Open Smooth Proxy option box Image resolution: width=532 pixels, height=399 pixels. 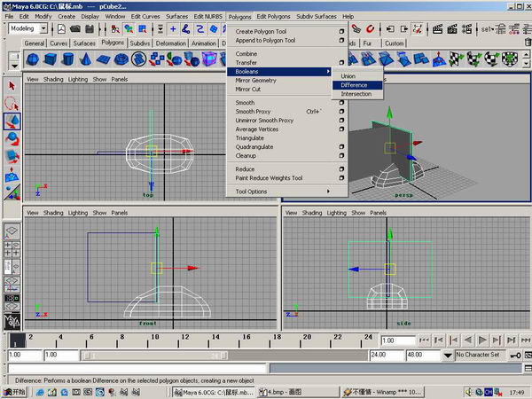tap(341, 112)
